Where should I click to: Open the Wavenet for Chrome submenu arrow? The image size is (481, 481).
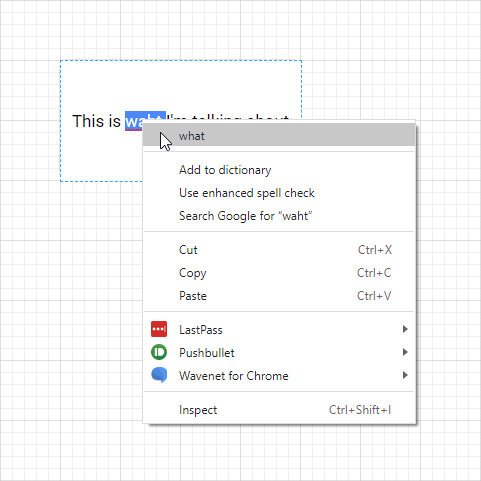pos(405,375)
